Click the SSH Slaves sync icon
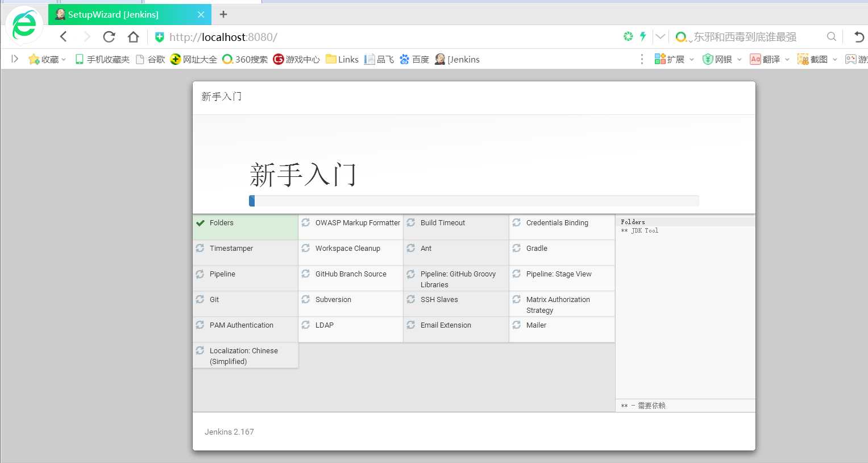This screenshot has height=463, width=868. tap(411, 299)
